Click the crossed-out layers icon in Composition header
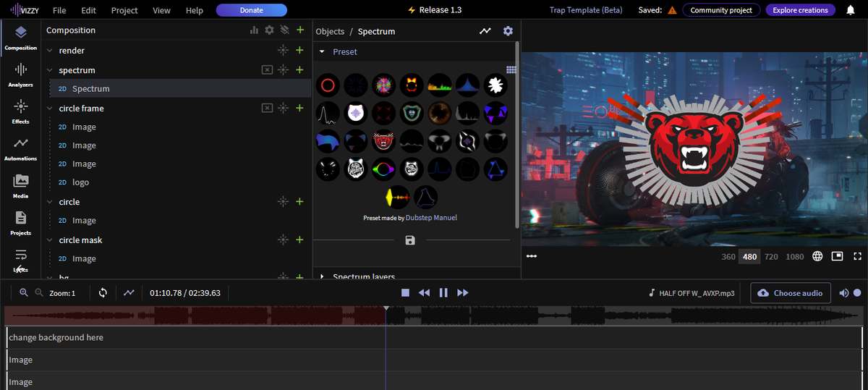Image resolution: width=868 pixels, height=390 pixels. coord(284,30)
